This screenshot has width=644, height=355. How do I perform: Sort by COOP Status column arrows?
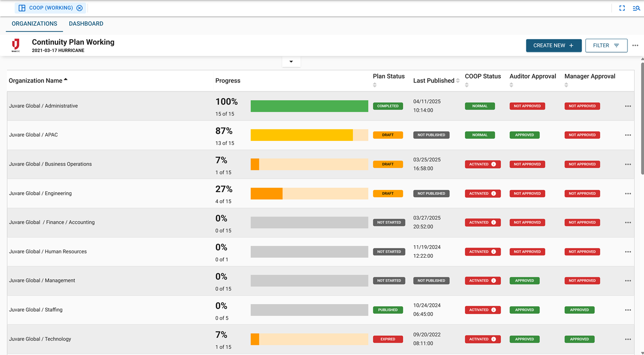467,85
